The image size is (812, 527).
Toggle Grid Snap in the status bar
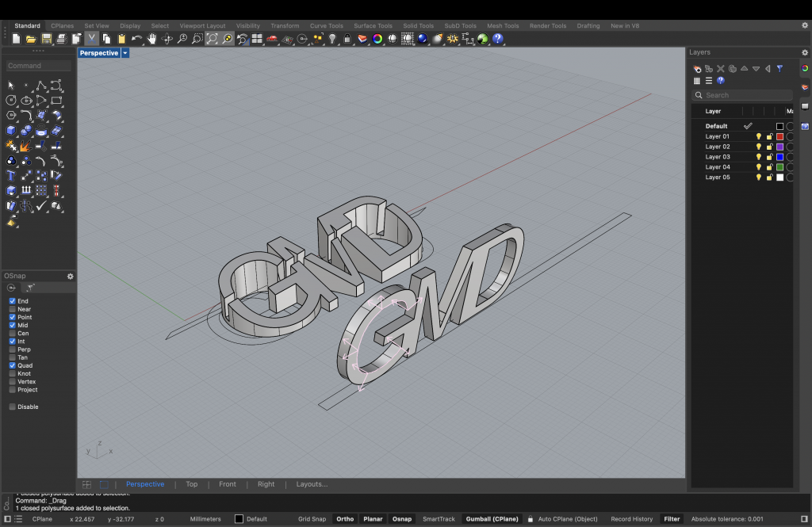(312, 519)
